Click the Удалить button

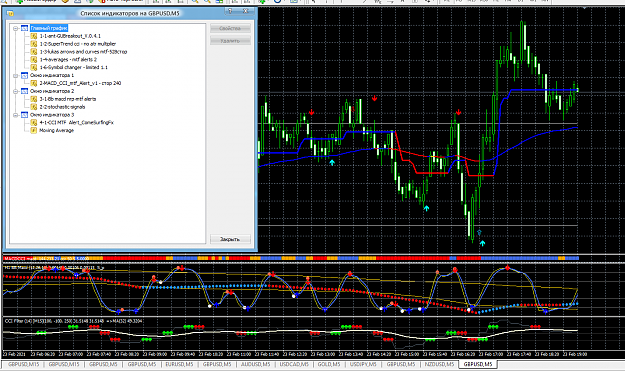230,41
